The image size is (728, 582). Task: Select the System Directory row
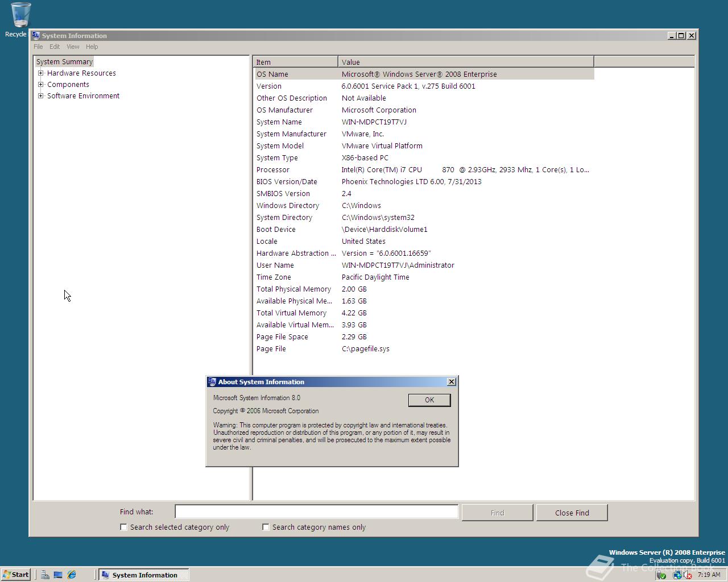pyautogui.click(x=424, y=217)
